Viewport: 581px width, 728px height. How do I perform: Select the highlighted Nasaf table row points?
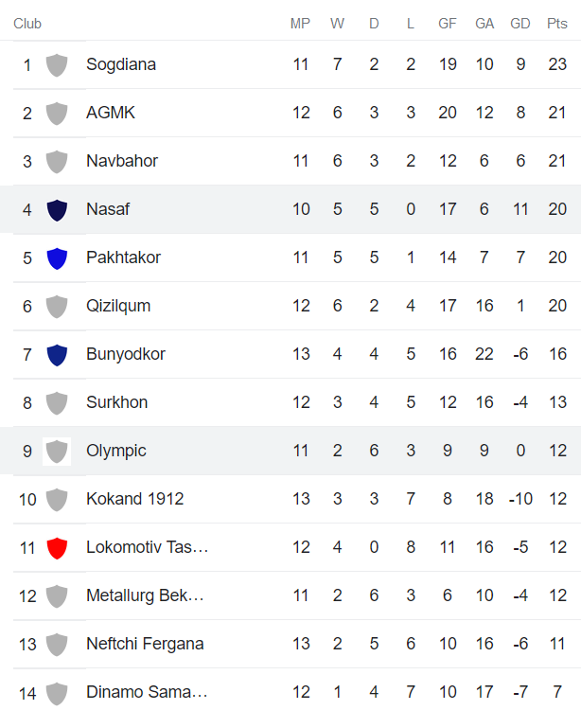(x=557, y=209)
